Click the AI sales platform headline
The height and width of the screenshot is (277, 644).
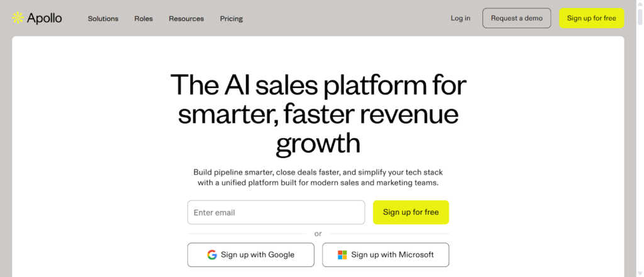tap(318, 114)
